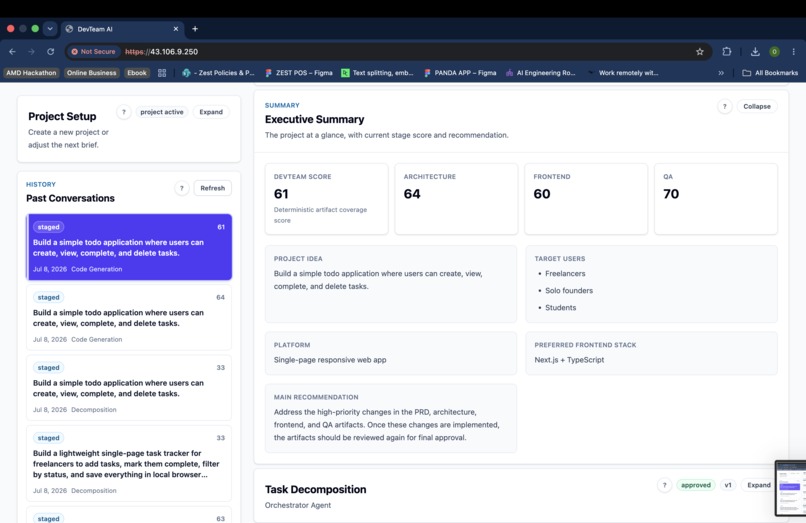The image size is (806, 523).
Task: Open the Work remotely bookmark
Action: click(x=623, y=73)
